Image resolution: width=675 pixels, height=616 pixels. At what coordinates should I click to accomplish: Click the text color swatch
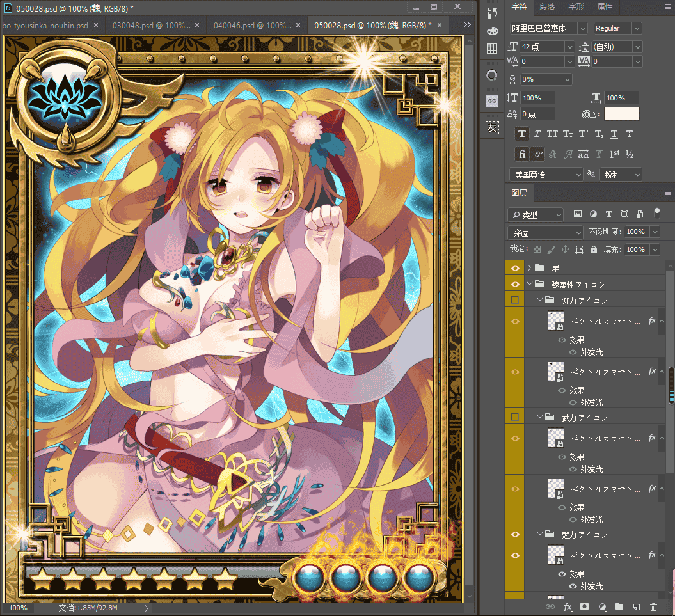pos(622,114)
